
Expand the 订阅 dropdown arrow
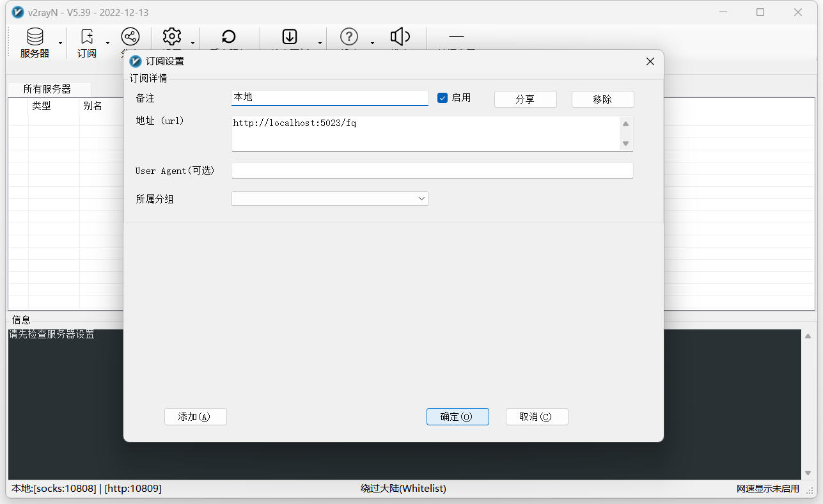[107, 43]
